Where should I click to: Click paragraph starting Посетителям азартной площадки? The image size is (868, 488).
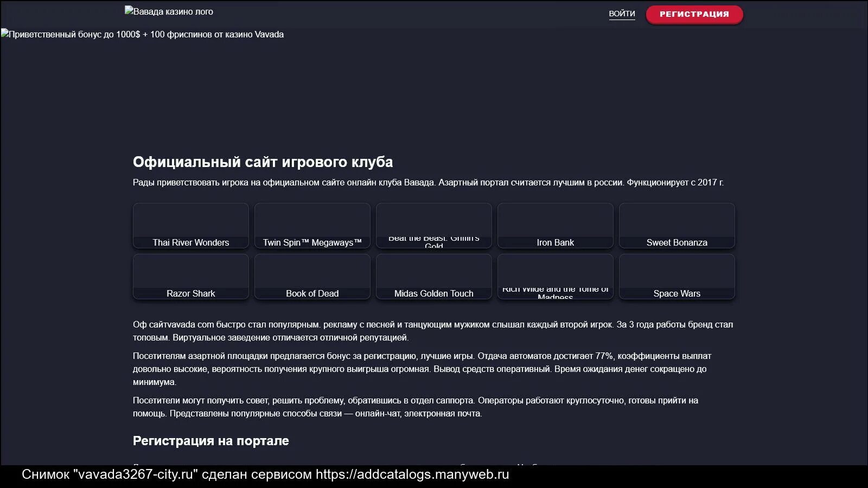(422, 369)
